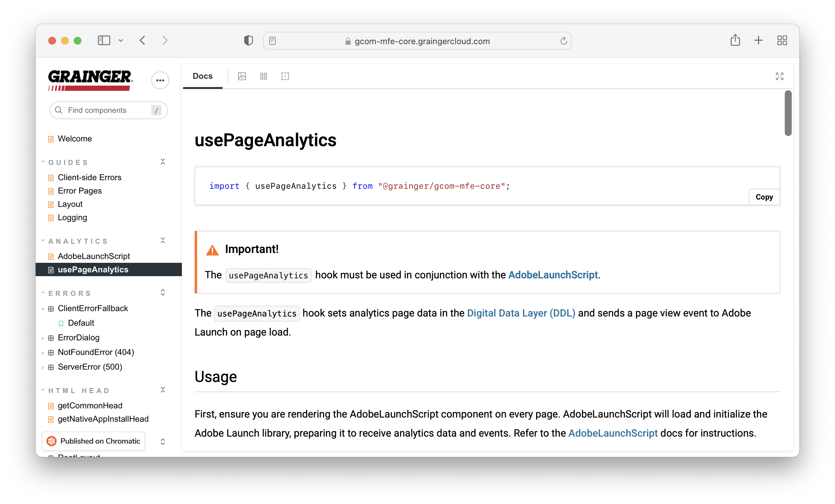
Task: Click the expand-all icon beside ERRORS
Action: point(163,293)
